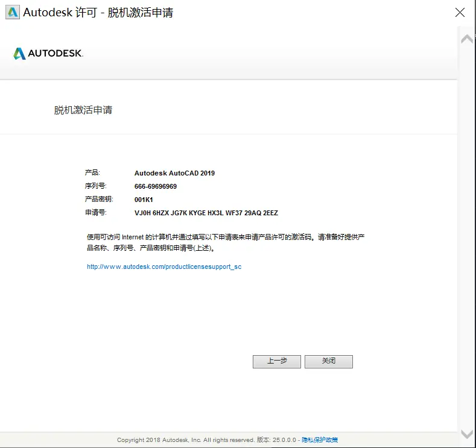
Task: Select serial number 666-69696969
Action: [x=156, y=186]
